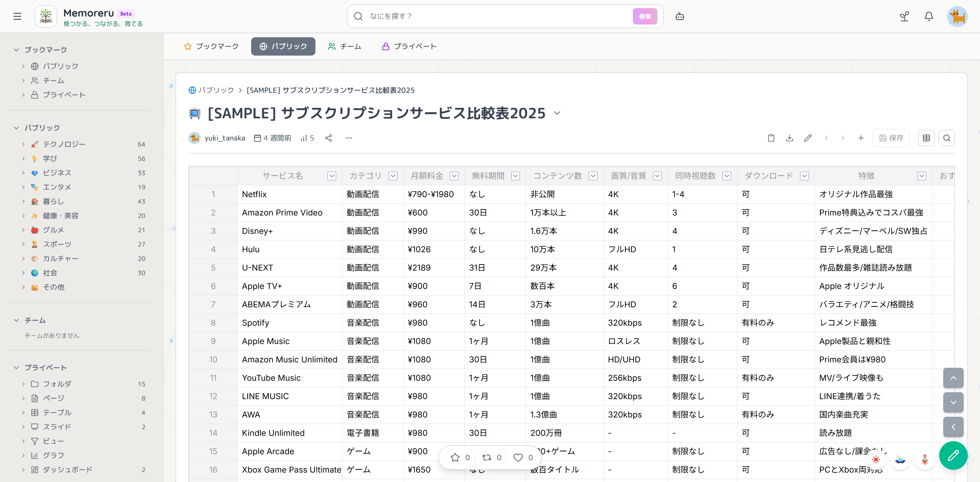Viewport: 980px width, 482px height.
Task: Open コンテンツ数 column dropdown
Action: coord(593,176)
